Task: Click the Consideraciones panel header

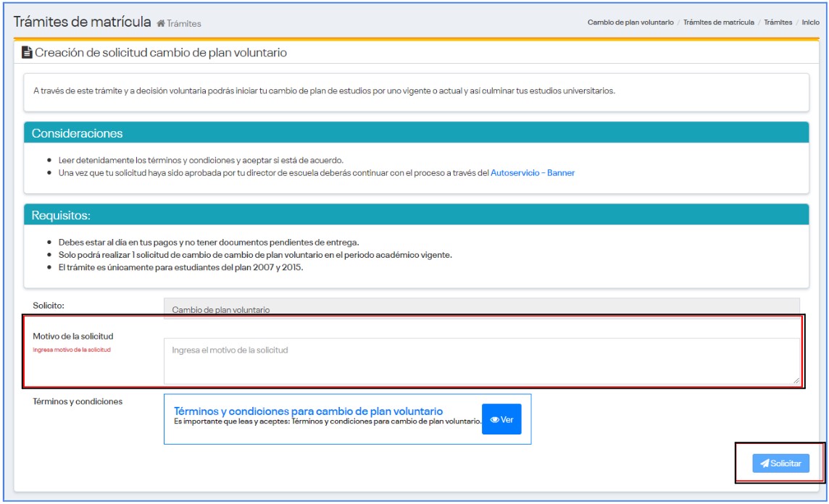Action: pos(416,133)
